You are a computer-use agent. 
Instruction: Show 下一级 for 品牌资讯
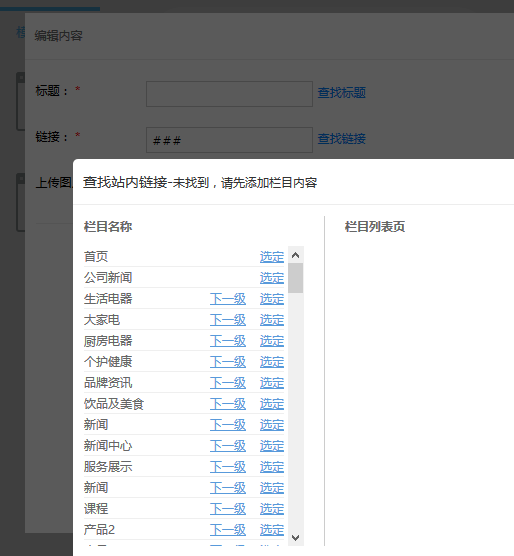(x=228, y=383)
